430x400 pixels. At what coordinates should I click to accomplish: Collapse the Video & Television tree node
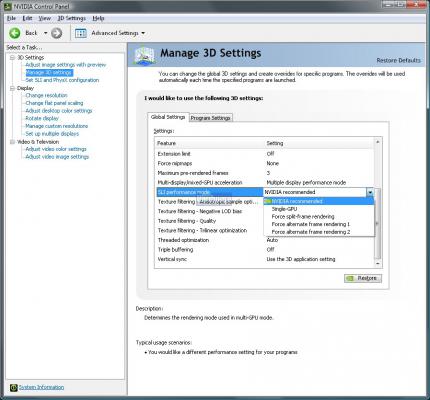pyautogui.click(x=13, y=142)
